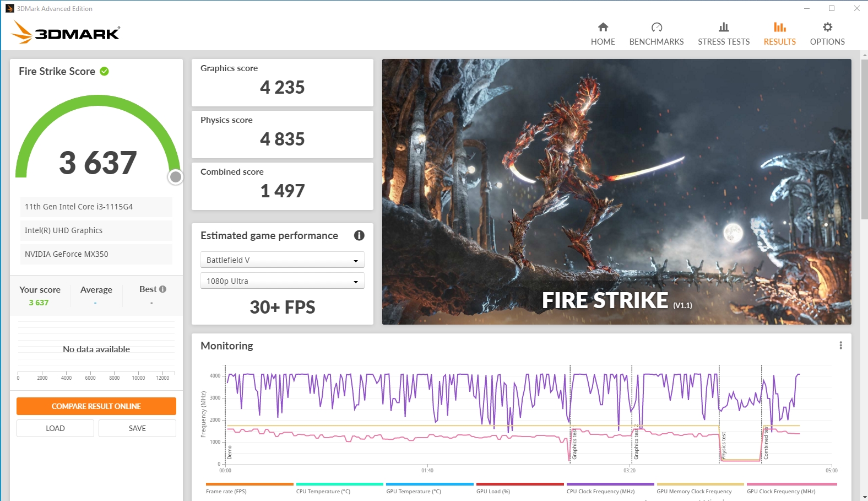Click the 3DMark title bar app icon
Image resolution: width=868 pixels, height=501 pixels.
[x=9, y=8]
